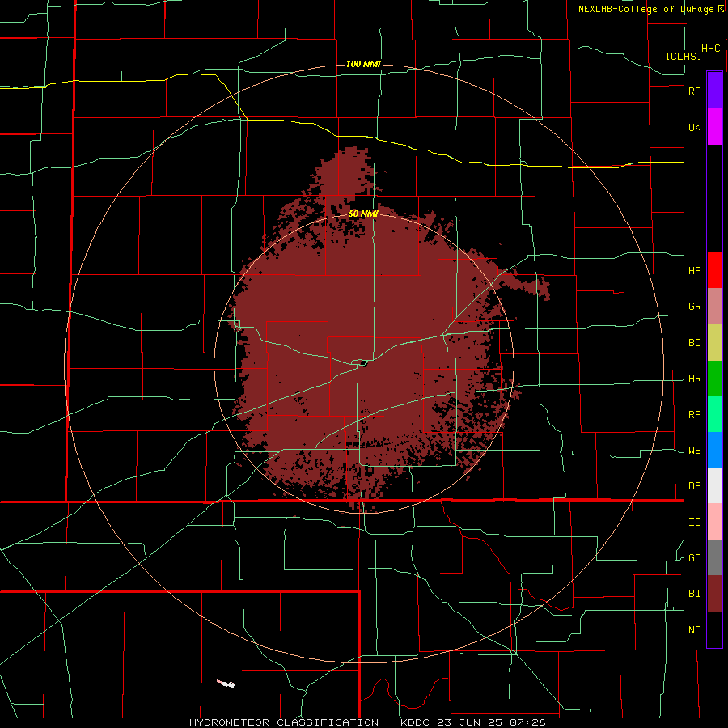The height and width of the screenshot is (728, 728).
Task: Click the GC gray legend swatch
Action: [714, 557]
